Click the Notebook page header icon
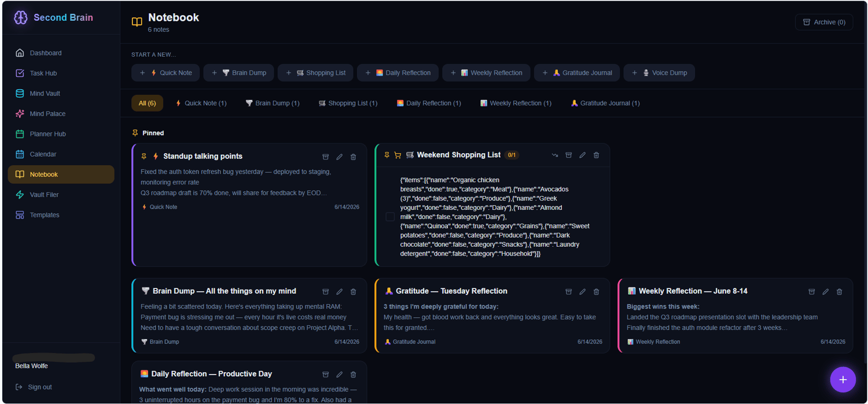Image resolution: width=868 pixels, height=404 pixels. [137, 22]
